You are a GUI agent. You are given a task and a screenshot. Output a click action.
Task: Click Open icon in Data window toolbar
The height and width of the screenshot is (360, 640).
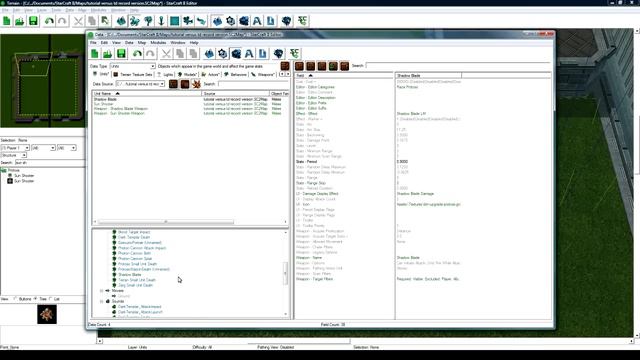[107, 53]
